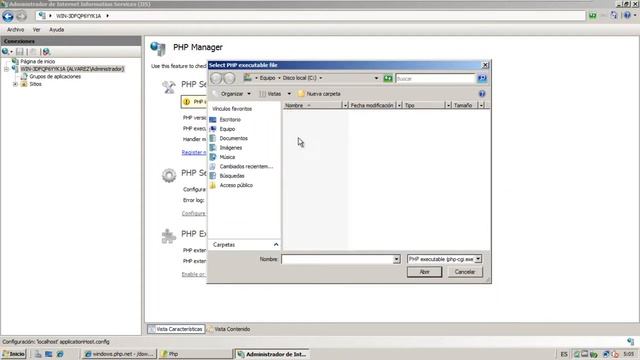Click the save icon in Conexiones toolbar
Image resolution: width=640 pixels, height=360 pixels.
coord(20,52)
